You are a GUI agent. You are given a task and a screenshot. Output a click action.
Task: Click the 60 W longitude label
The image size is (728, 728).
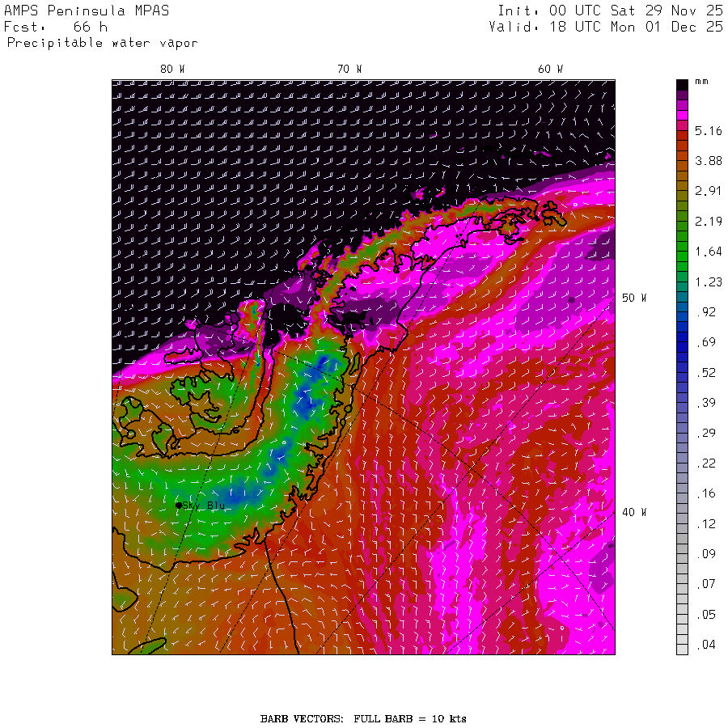pyautogui.click(x=550, y=69)
